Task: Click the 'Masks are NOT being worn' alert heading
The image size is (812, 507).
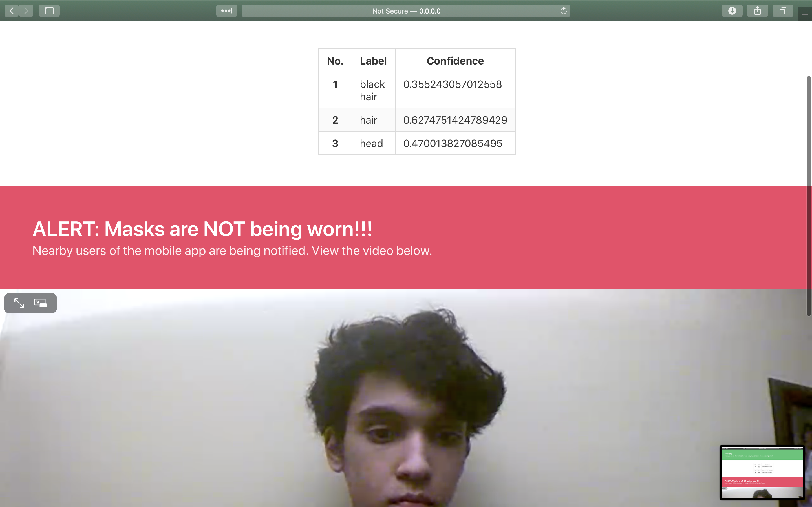Action: [x=202, y=229]
